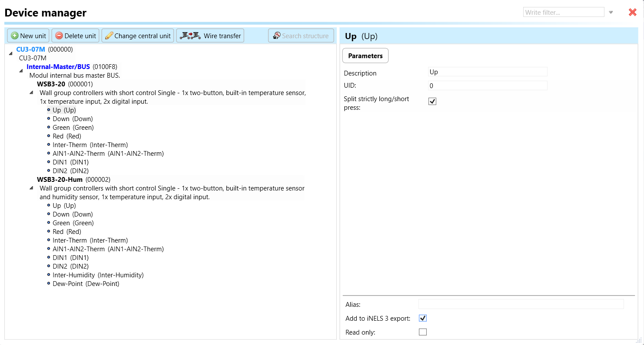Select the Dew-Point item bullet
This screenshot has width=644, height=345.
[x=49, y=283]
